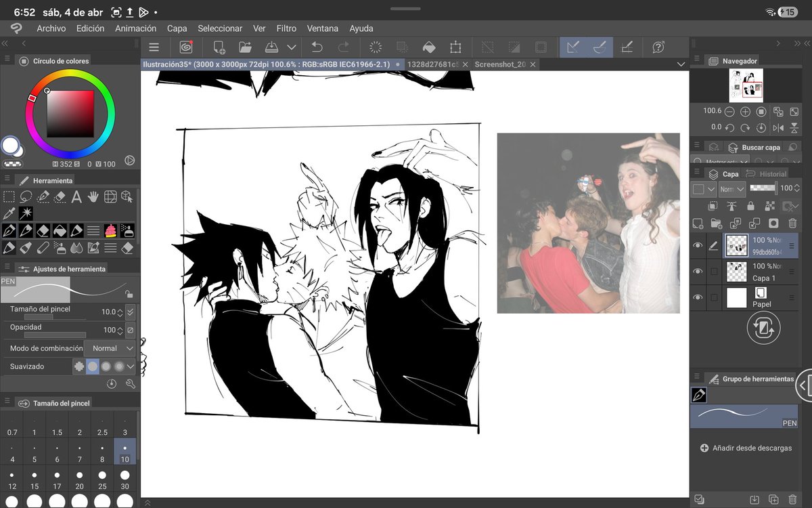Switch to the 1328d27681c5 document tab
Viewport: 812px width, 508px height.
coord(432,64)
